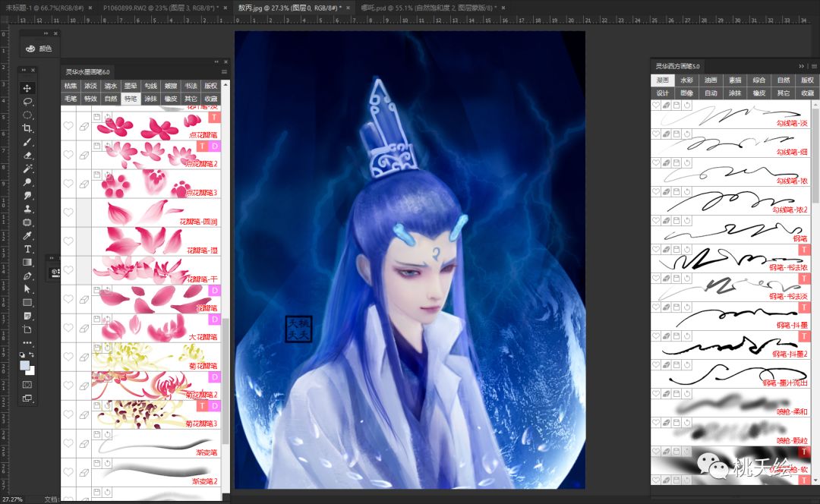Select the Pen tool
Image resolution: width=820 pixels, height=504 pixels.
[28, 276]
